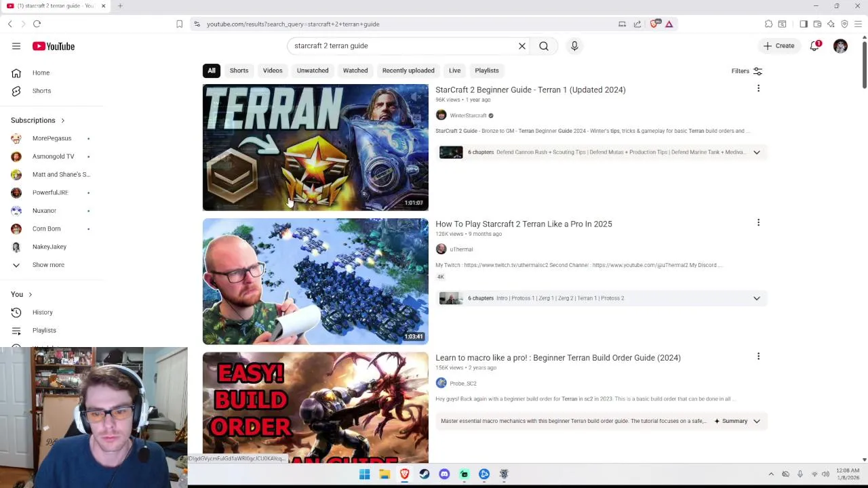Toggle the browser sidebar panel
The height and width of the screenshot is (488, 868).
[x=804, y=24]
